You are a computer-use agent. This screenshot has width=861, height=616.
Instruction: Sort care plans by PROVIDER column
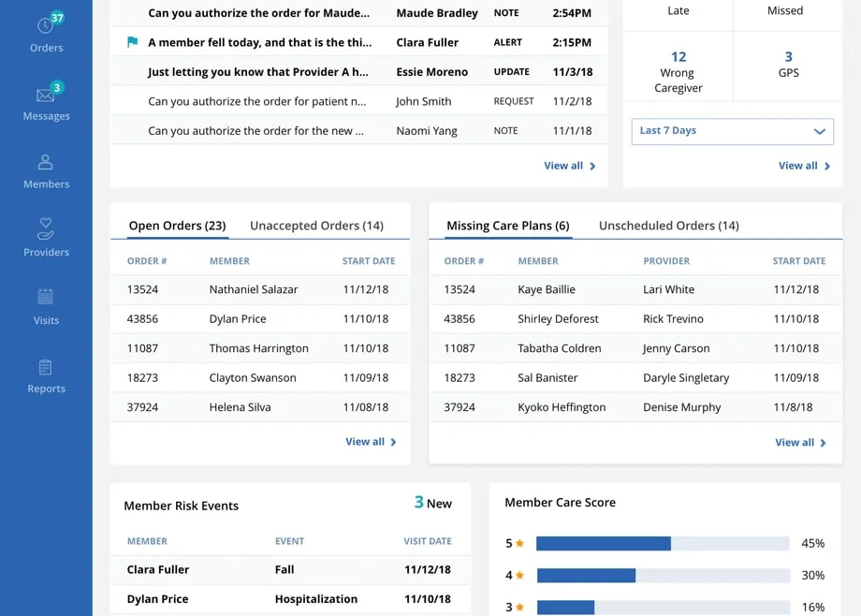click(666, 261)
